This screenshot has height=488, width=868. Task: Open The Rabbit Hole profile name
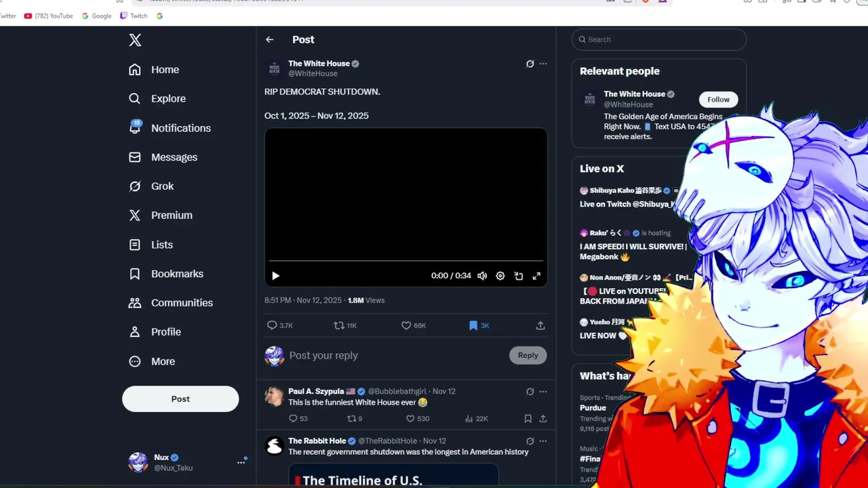pyautogui.click(x=317, y=441)
